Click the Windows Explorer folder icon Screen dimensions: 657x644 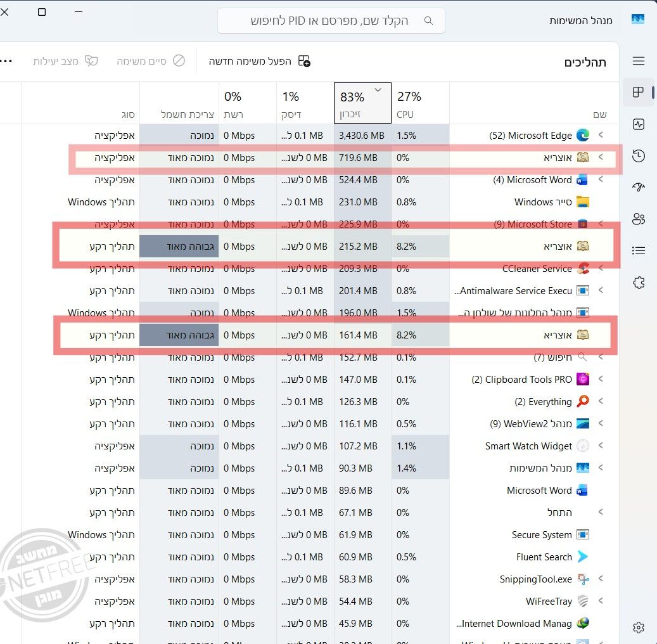click(583, 202)
